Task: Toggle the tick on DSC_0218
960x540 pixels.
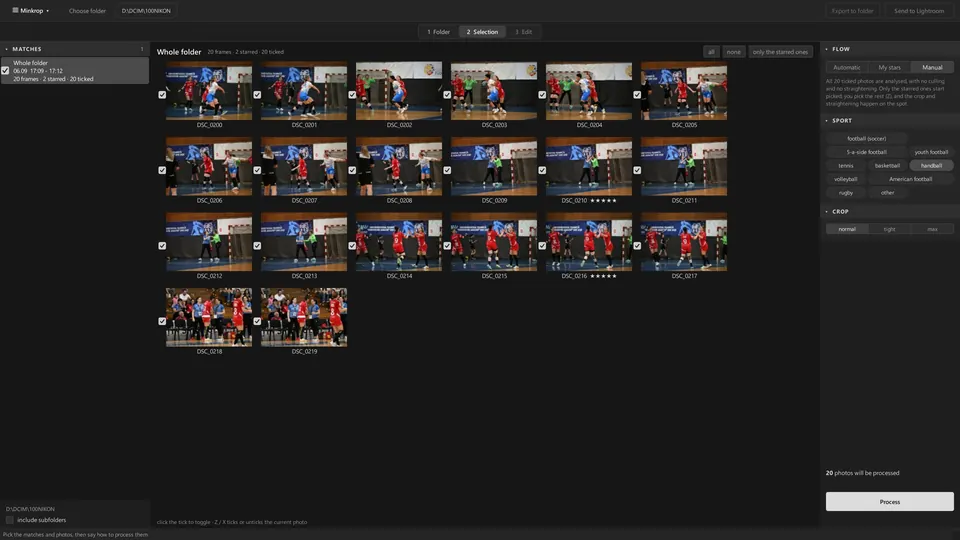Action: (x=162, y=321)
